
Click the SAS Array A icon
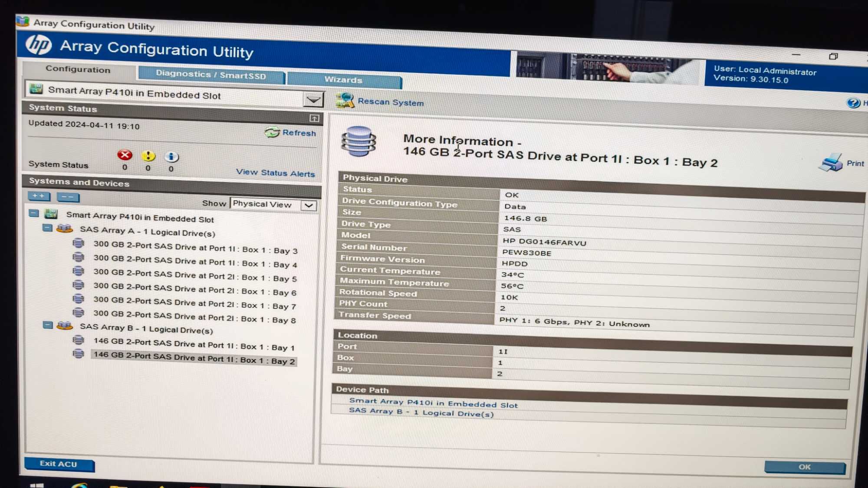coord(64,229)
